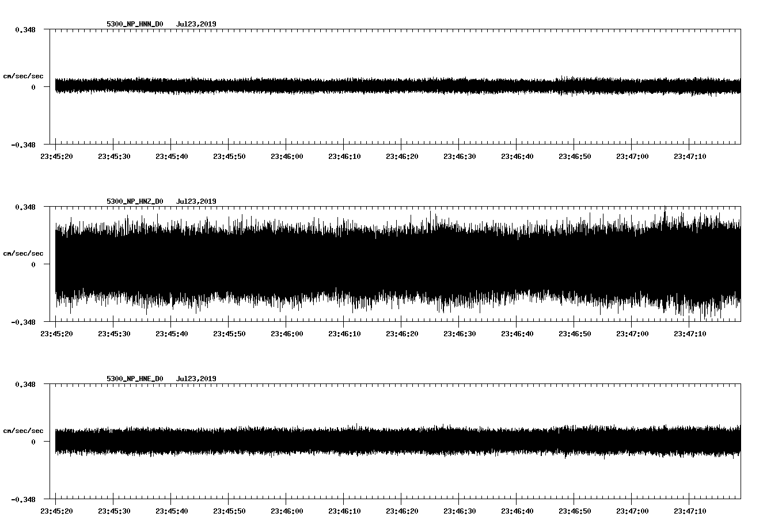Select time 23:47:00 under HNN plot
This screenshot has height=532, width=782.
coord(632,157)
